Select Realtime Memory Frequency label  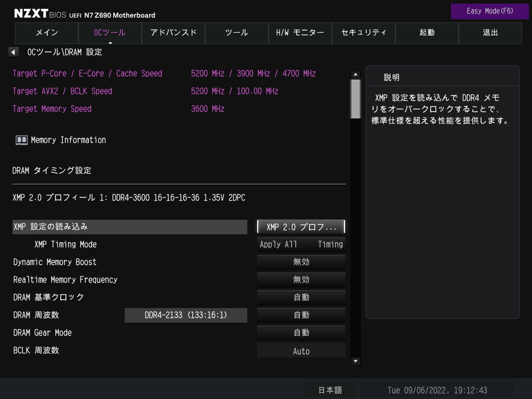coord(65,280)
